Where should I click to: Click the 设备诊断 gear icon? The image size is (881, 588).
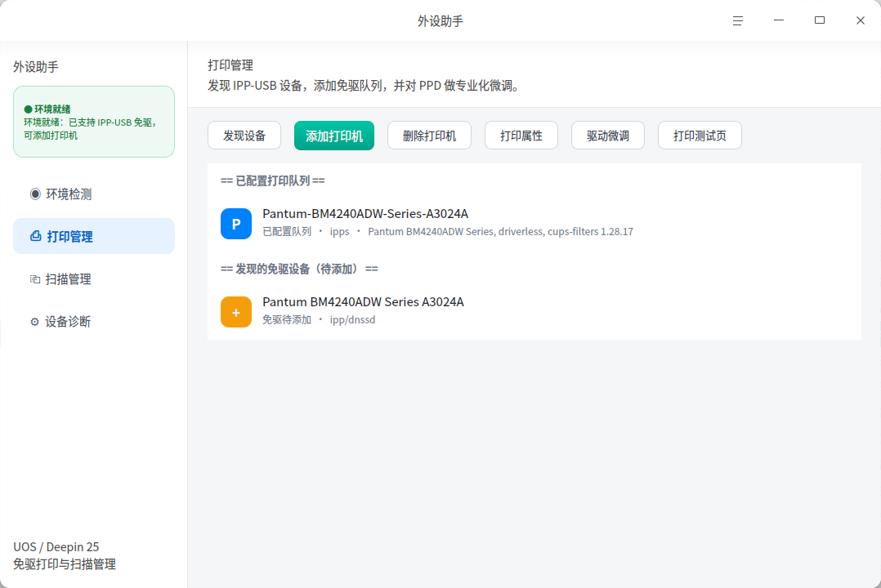coord(35,322)
